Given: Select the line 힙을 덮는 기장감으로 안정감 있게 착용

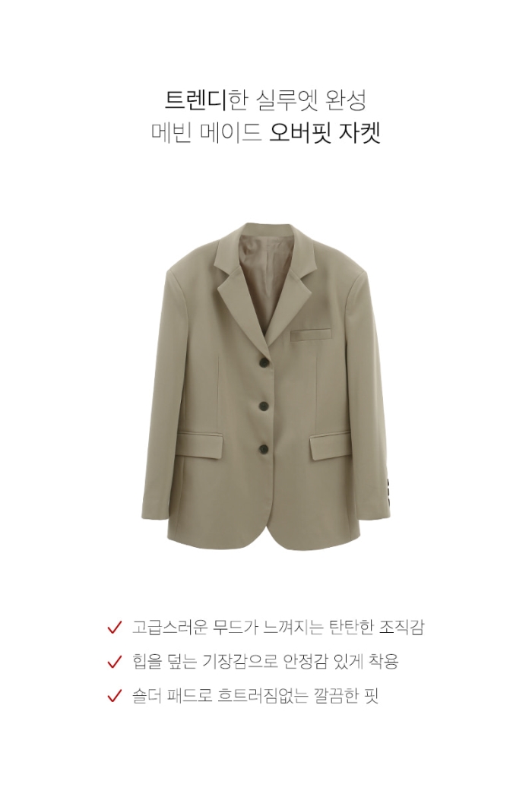Looking at the screenshot, I should coord(265,661).
